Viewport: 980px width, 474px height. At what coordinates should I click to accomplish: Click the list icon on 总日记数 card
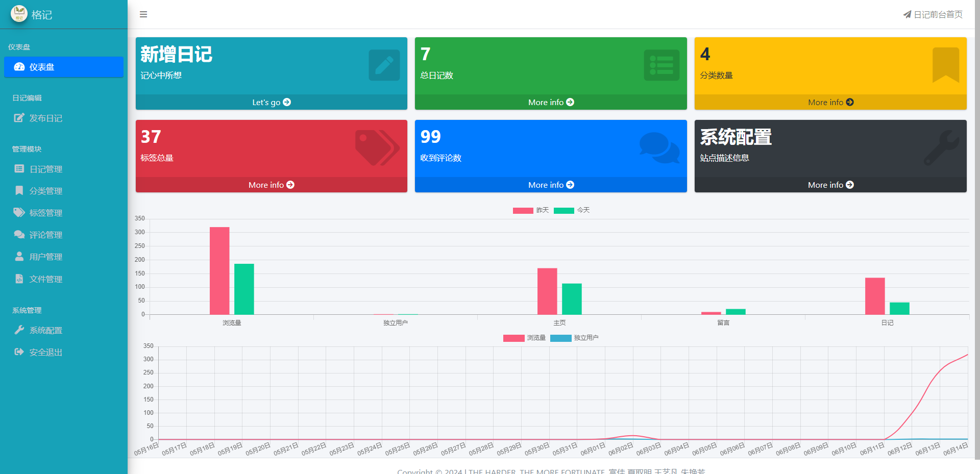tap(661, 65)
